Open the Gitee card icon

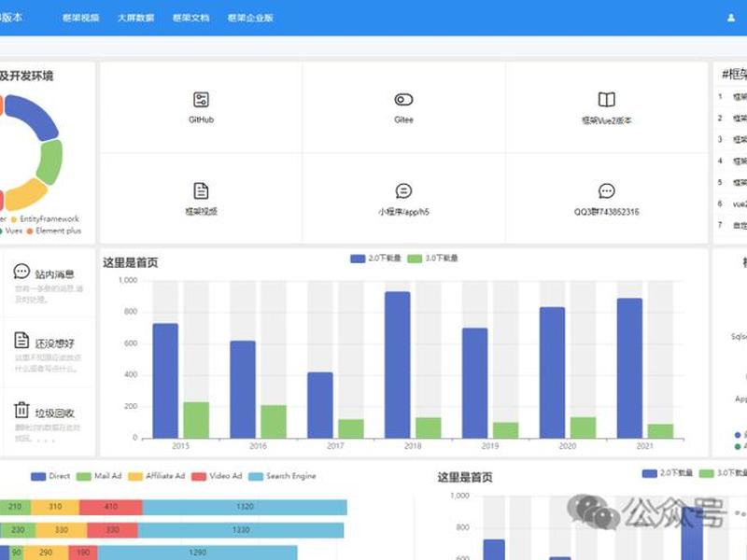click(x=403, y=100)
